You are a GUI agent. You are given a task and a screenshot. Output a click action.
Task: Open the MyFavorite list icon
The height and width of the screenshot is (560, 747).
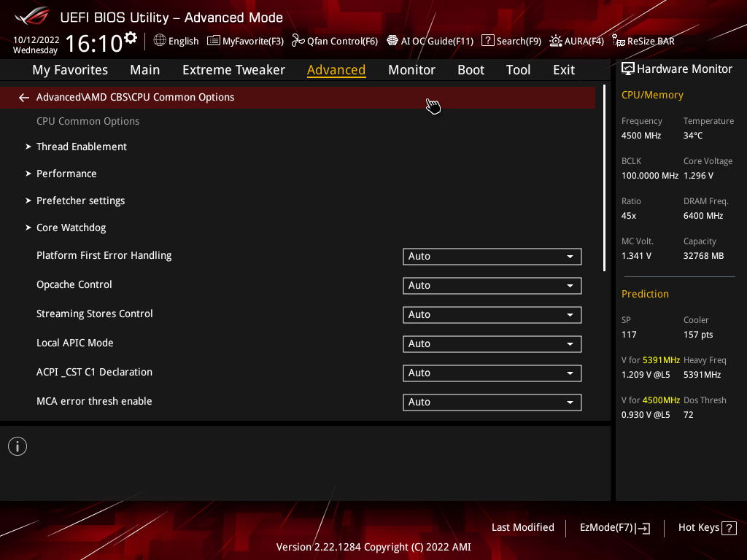click(x=214, y=41)
